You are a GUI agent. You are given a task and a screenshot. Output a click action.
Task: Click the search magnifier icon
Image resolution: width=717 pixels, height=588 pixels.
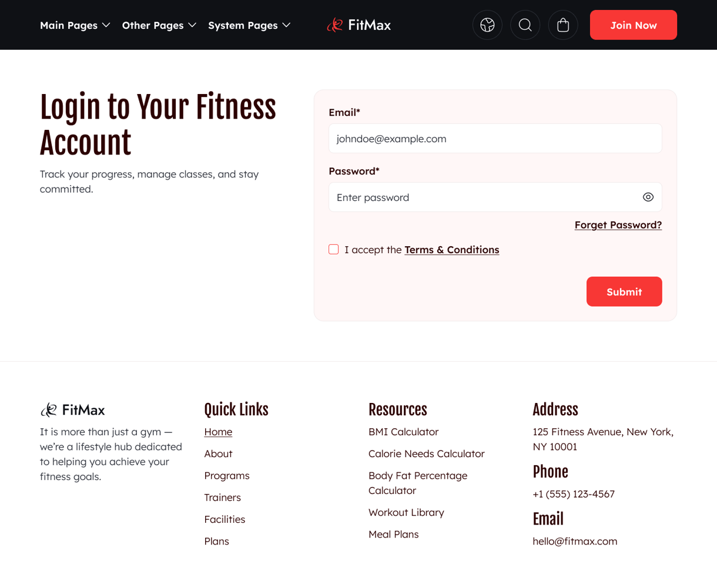pyautogui.click(x=525, y=25)
